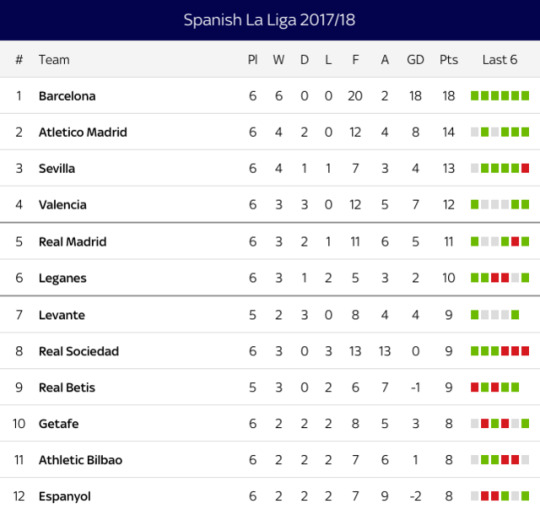The width and height of the screenshot is (540, 509).
Task: Click the Athletic Bilbao team name
Action: pyautogui.click(x=80, y=460)
